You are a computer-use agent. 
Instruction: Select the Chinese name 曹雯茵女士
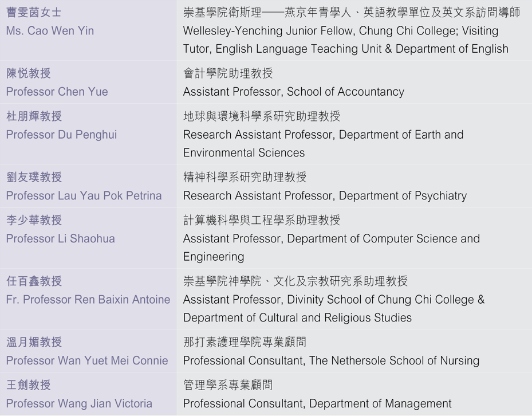(x=34, y=13)
